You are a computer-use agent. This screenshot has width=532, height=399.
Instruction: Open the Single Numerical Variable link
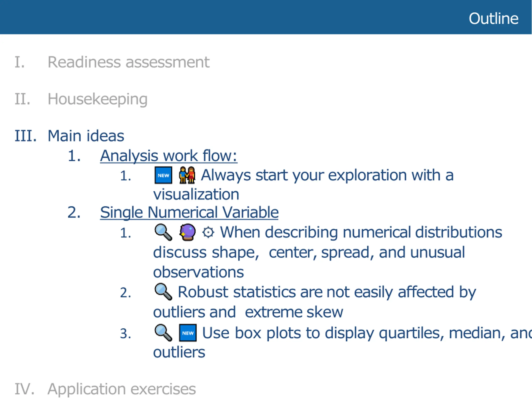pos(189,212)
